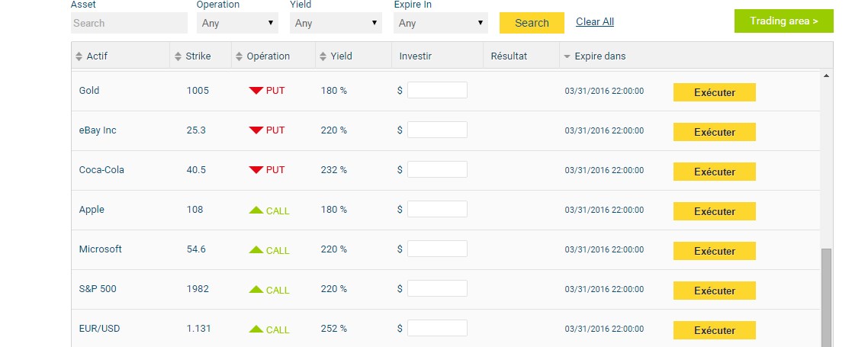
Task: Click the green CALL arrow for Apple
Action: coord(256,210)
